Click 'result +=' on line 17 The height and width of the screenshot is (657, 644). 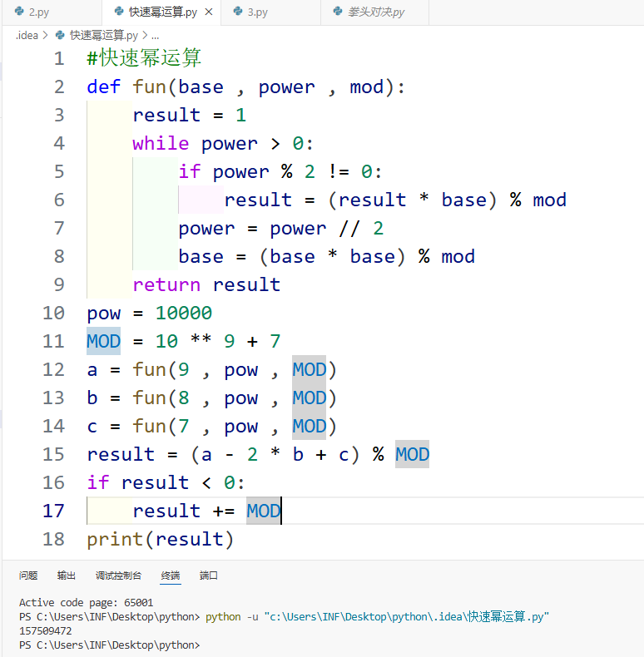point(183,511)
